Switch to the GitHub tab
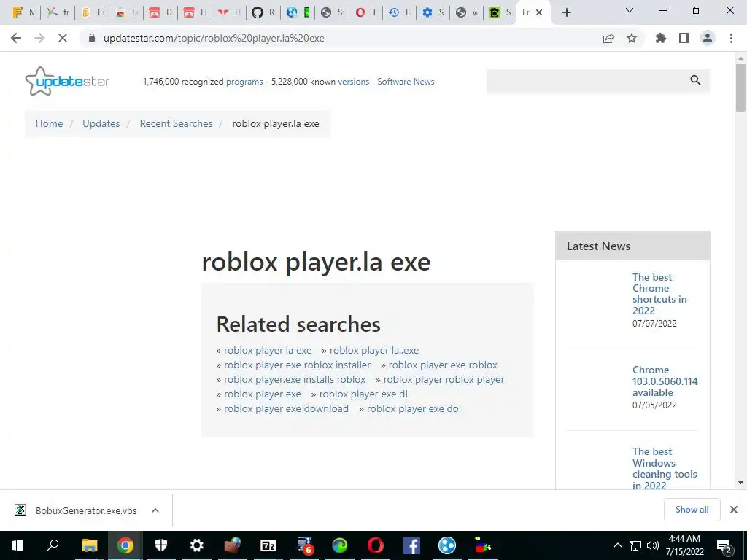Image resolution: width=747 pixels, height=560 pixels. click(263, 12)
